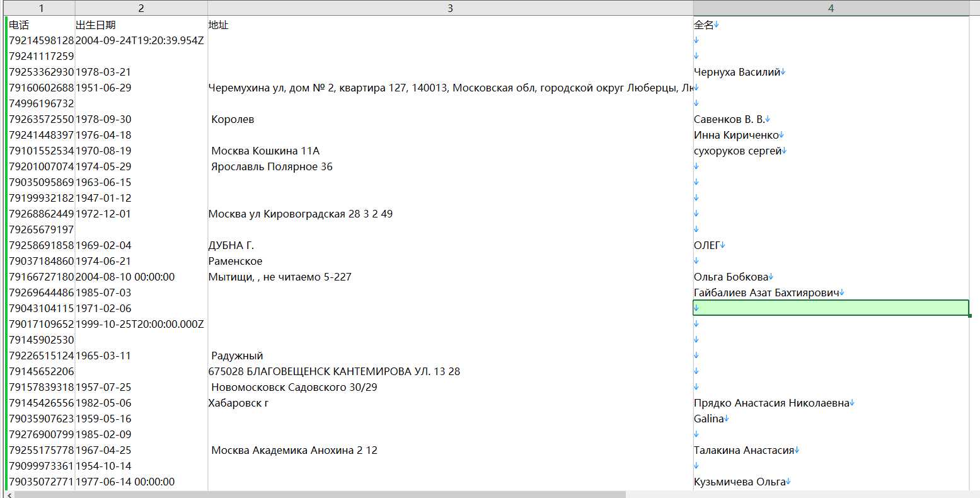Select name cell Гайбалиев Азат Бахтиярович

831,292
